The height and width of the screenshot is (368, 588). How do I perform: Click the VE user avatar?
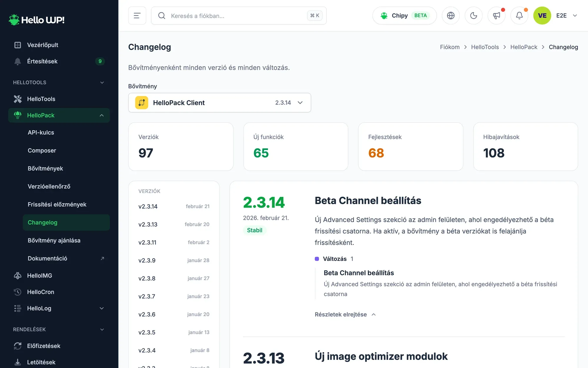click(x=542, y=16)
